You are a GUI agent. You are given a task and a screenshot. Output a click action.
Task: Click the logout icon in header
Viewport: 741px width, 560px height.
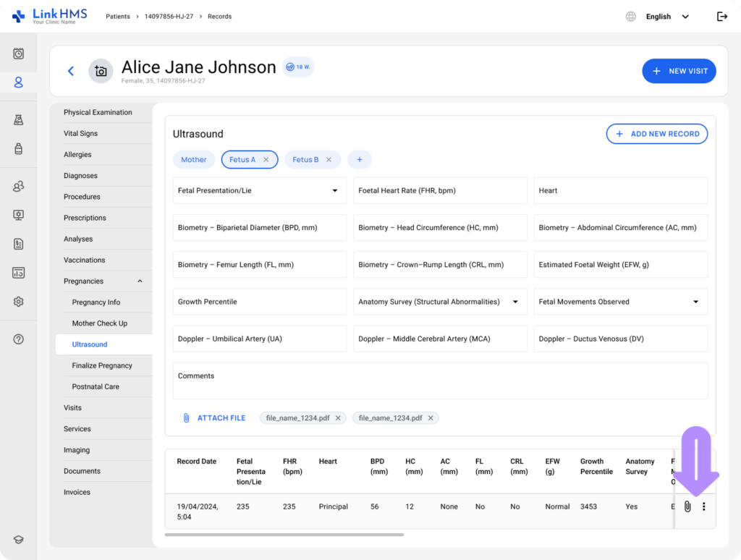(721, 17)
